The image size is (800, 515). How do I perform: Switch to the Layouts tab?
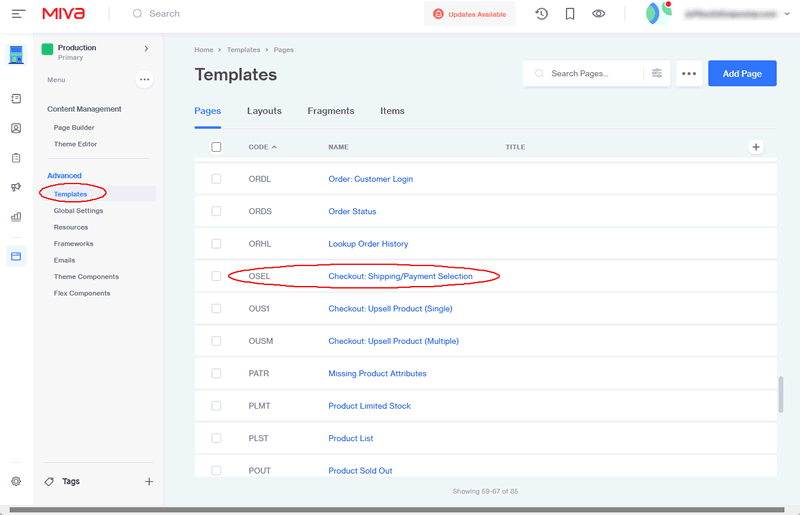264,111
